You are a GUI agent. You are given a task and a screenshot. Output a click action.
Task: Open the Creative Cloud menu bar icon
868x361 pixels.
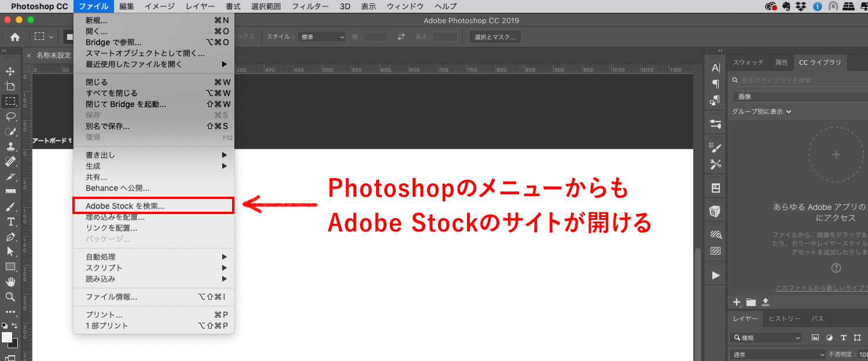771,6
